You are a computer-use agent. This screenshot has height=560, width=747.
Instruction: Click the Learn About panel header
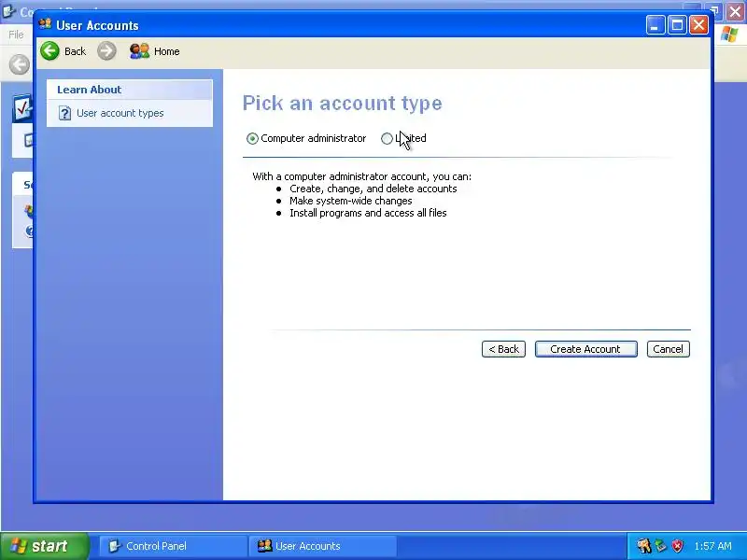pyautogui.click(x=130, y=90)
